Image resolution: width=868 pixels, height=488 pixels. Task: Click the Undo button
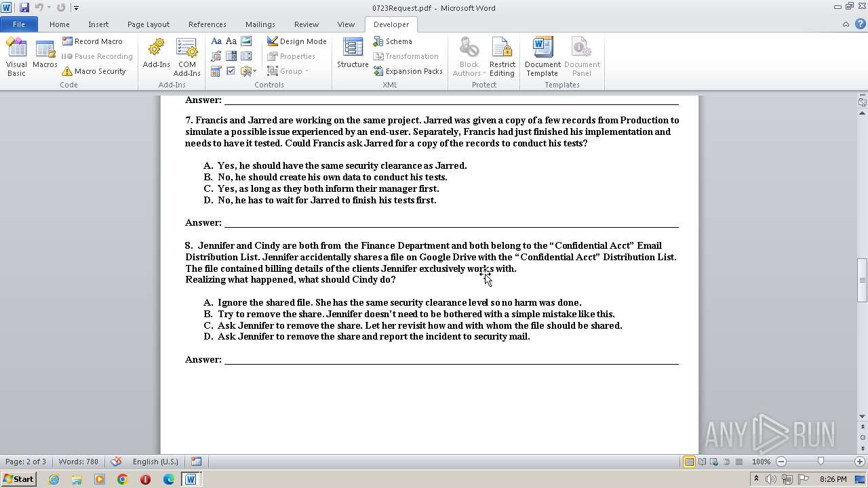39,8
